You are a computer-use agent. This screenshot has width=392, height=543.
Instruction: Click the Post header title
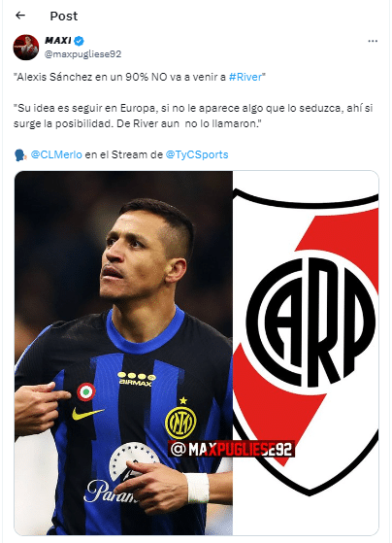[64, 16]
